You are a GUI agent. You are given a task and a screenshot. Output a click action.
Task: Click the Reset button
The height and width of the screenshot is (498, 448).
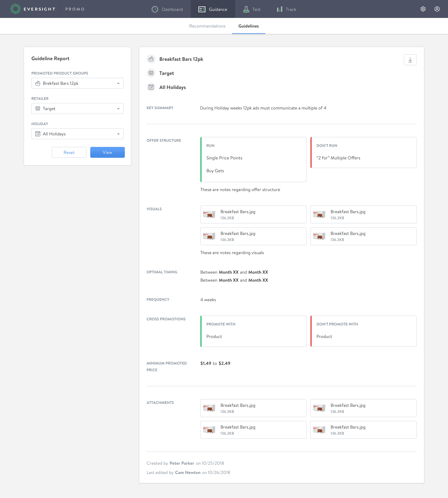(x=69, y=152)
